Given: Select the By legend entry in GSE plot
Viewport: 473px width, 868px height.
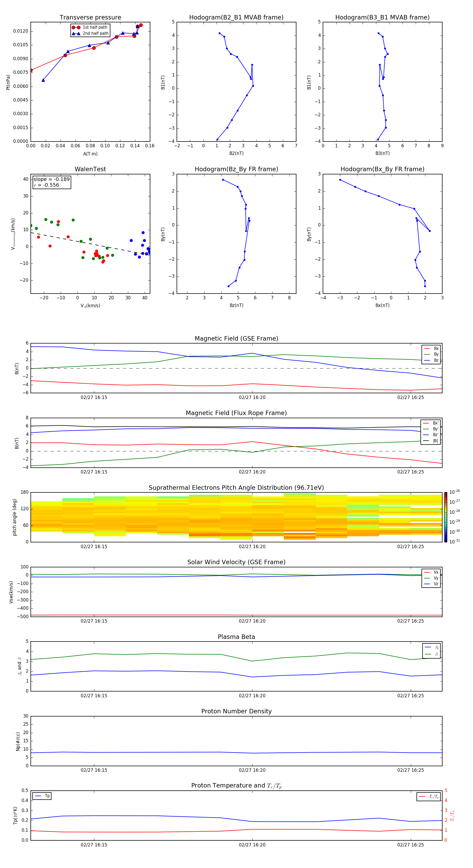Looking at the screenshot, I should 431,354.
